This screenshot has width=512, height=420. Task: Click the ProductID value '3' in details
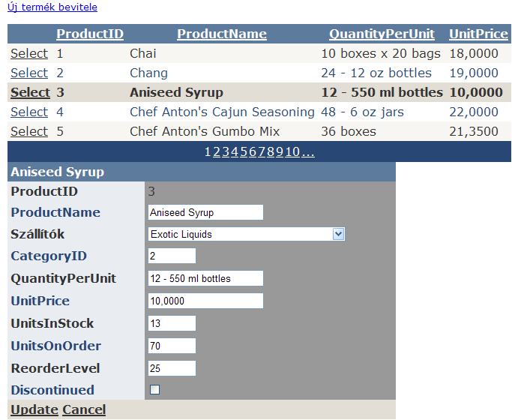coord(151,191)
